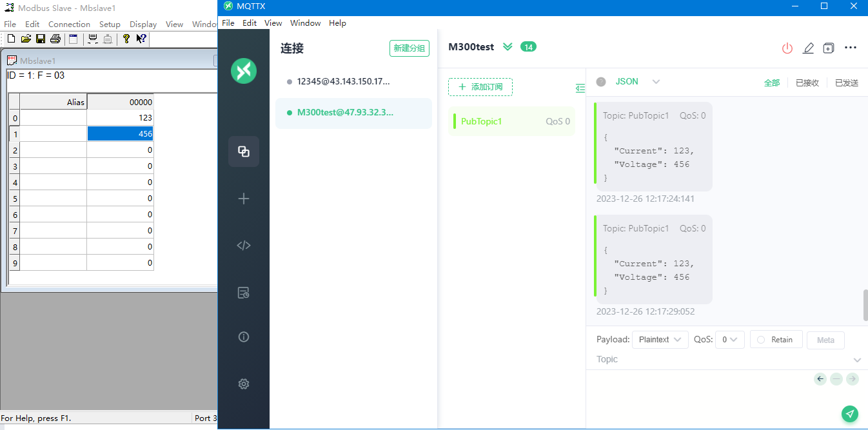Click timestamp 2023-12-26 12:17:29:052

point(646,311)
